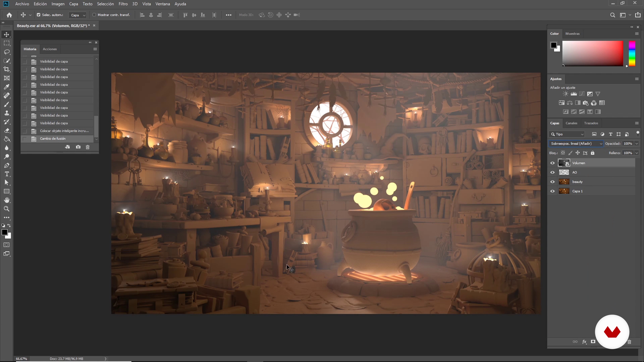This screenshot has width=644, height=362.
Task: Click the Volumen layer thumbnail
Action: [564, 163]
